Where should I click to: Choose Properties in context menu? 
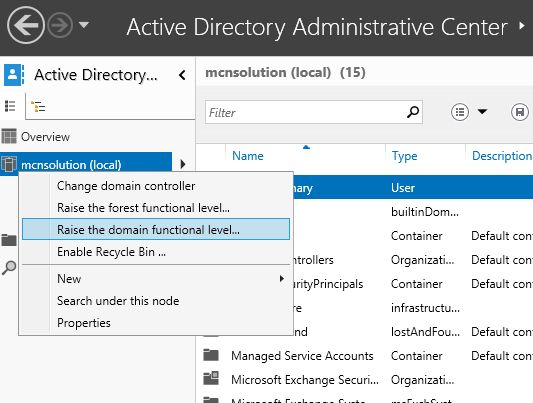[156, 323]
